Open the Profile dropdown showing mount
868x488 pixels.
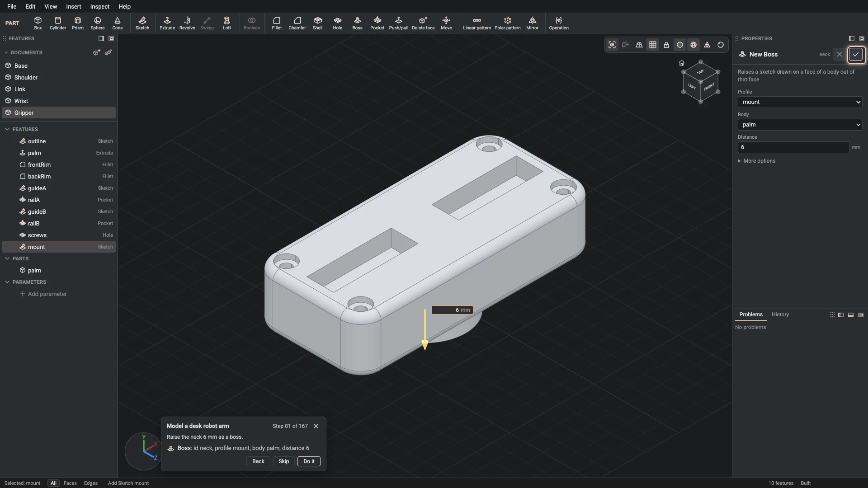(800, 102)
